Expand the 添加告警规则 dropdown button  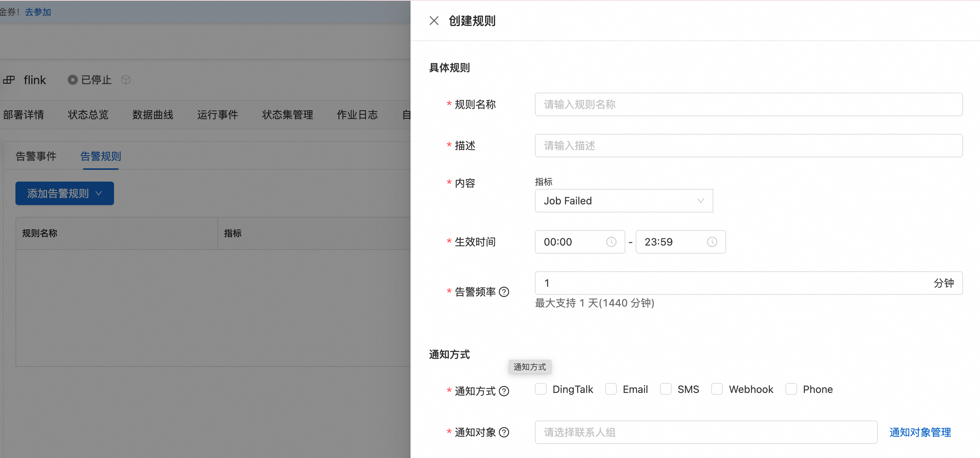(x=64, y=193)
